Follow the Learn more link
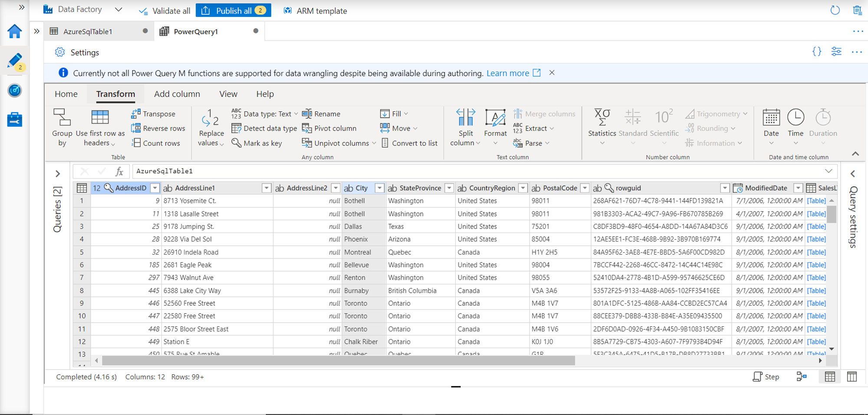The image size is (868, 415). pyautogui.click(x=507, y=73)
